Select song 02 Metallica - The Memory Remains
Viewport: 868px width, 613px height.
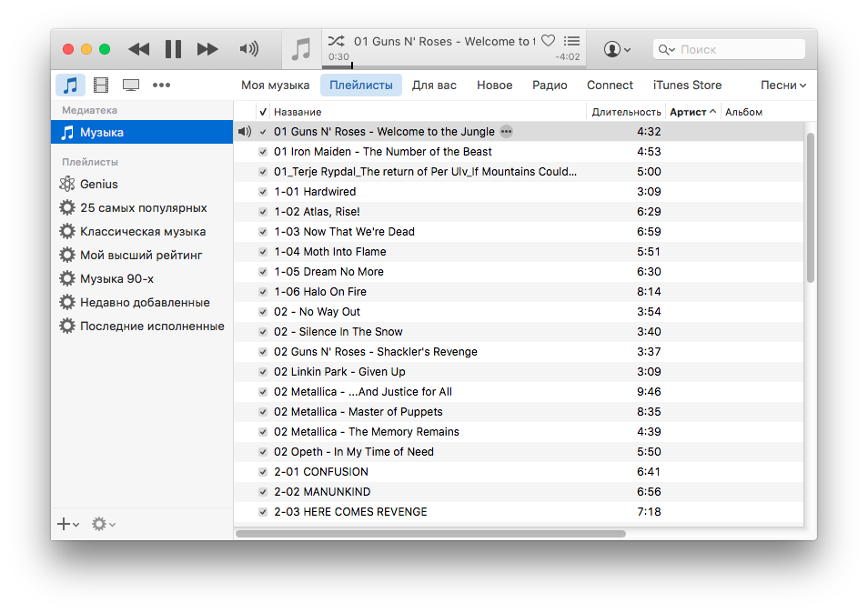[519, 431]
